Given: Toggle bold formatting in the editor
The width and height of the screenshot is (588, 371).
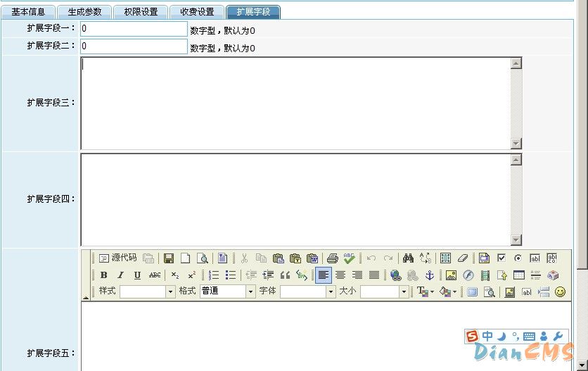Looking at the screenshot, I should (104, 275).
